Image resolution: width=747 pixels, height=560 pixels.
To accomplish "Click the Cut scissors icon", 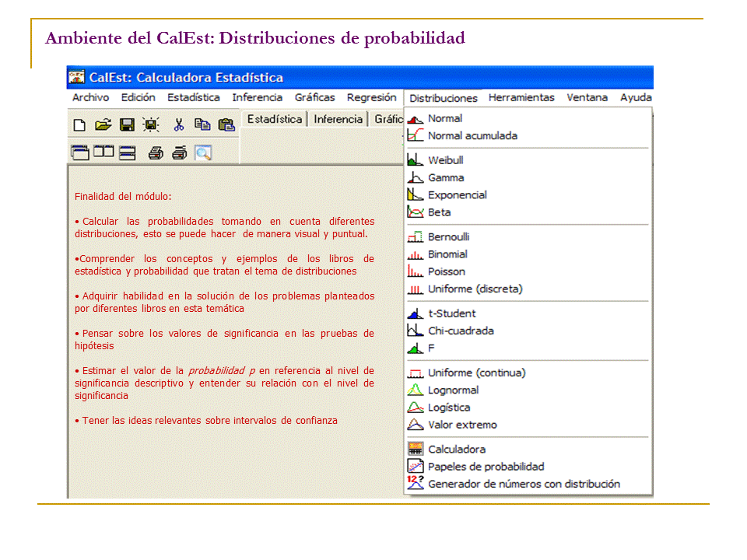I will [178, 124].
